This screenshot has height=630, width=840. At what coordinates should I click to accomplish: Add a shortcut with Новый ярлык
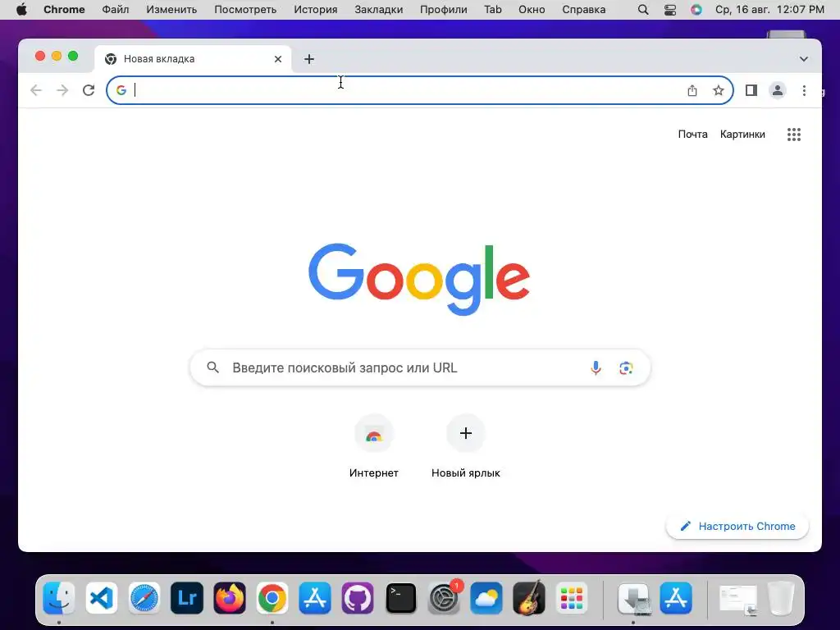click(x=466, y=446)
